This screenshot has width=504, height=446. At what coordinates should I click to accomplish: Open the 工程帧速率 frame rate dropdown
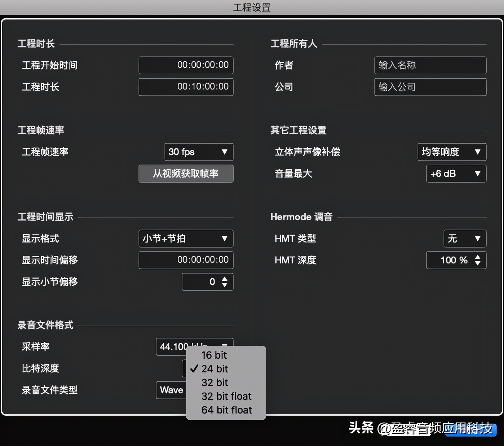pos(199,152)
